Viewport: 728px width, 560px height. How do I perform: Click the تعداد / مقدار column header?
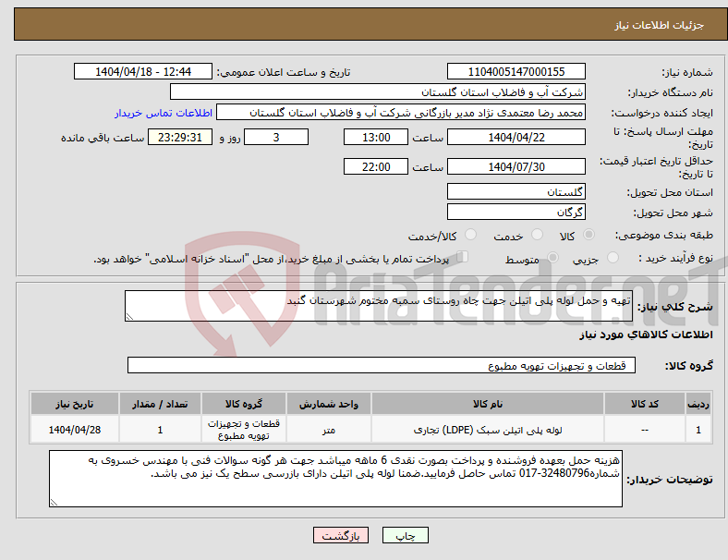[x=160, y=404]
